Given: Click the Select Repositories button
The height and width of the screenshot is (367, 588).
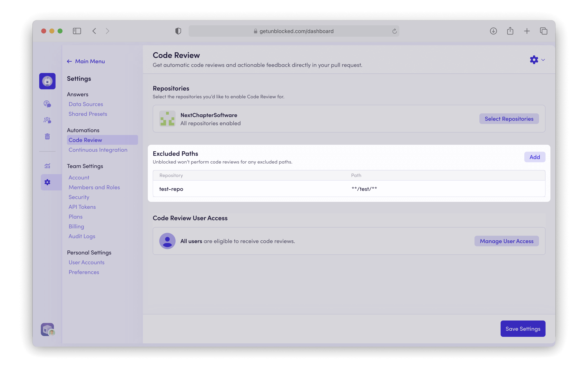Looking at the screenshot, I should click(x=509, y=119).
